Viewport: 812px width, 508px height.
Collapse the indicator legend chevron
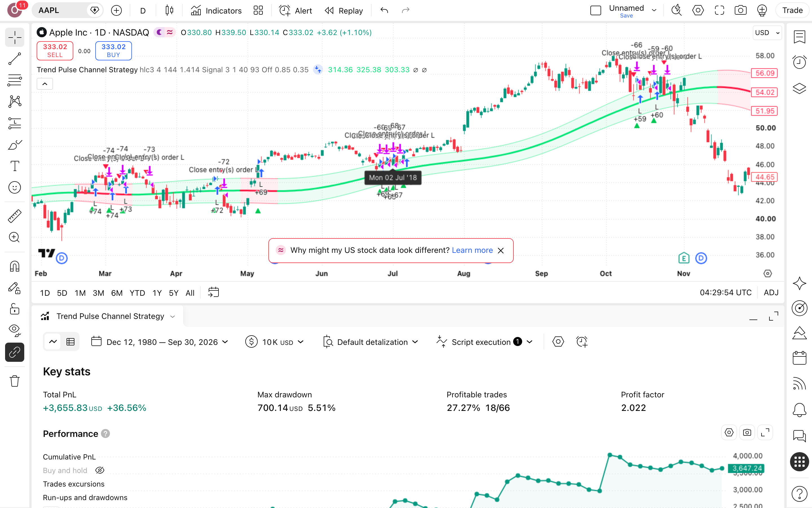(45, 84)
